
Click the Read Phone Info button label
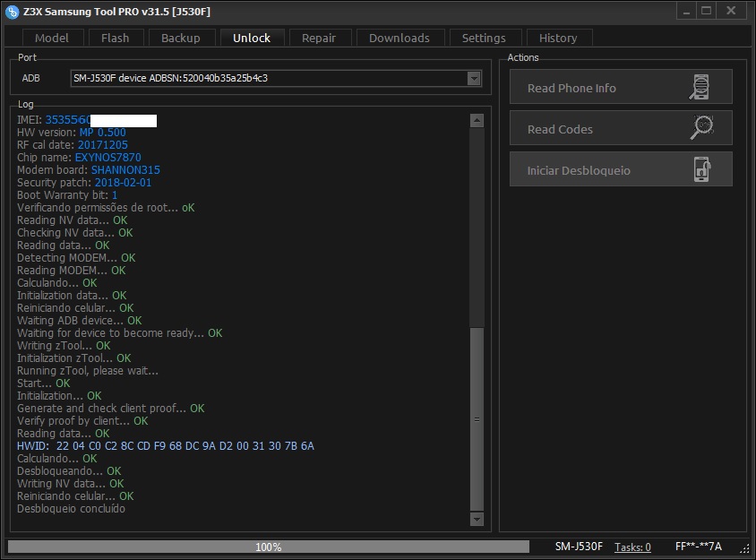pyautogui.click(x=571, y=89)
